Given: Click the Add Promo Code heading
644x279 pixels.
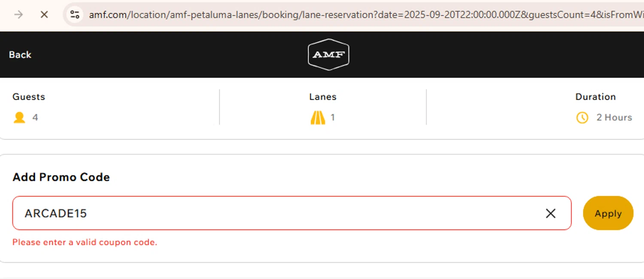Looking at the screenshot, I should coord(61,177).
